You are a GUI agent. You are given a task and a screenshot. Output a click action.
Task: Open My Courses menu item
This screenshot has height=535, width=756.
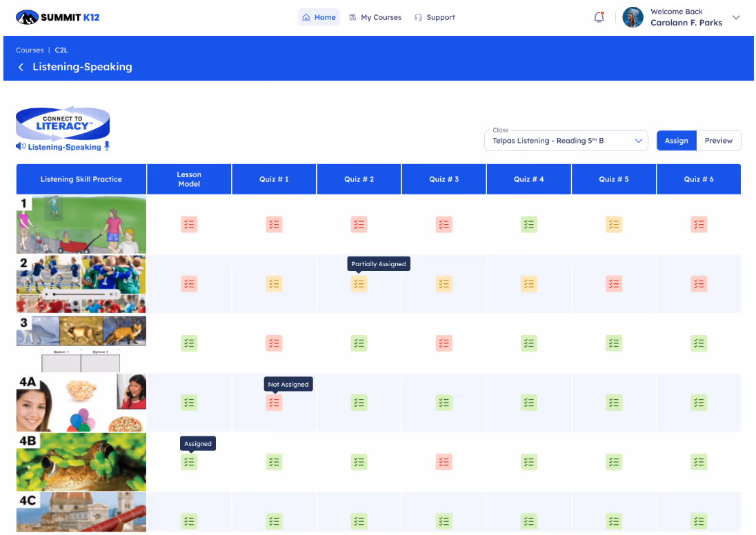pyautogui.click(x=375, y=17)
